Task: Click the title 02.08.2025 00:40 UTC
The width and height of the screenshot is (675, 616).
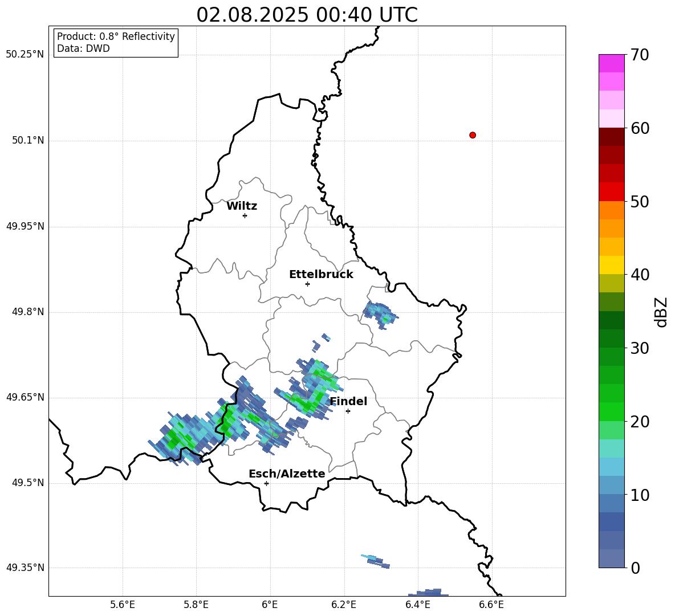Action: point(307,15)
